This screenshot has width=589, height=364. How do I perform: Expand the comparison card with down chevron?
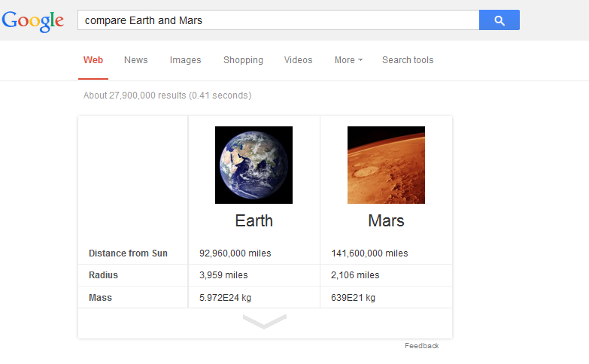point(265,322)
